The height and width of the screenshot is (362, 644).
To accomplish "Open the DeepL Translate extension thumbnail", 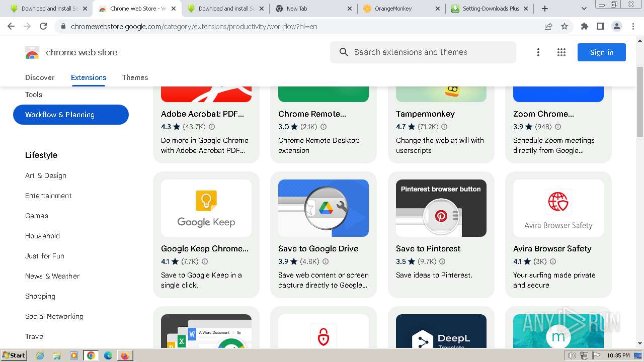I will [441, 331].
